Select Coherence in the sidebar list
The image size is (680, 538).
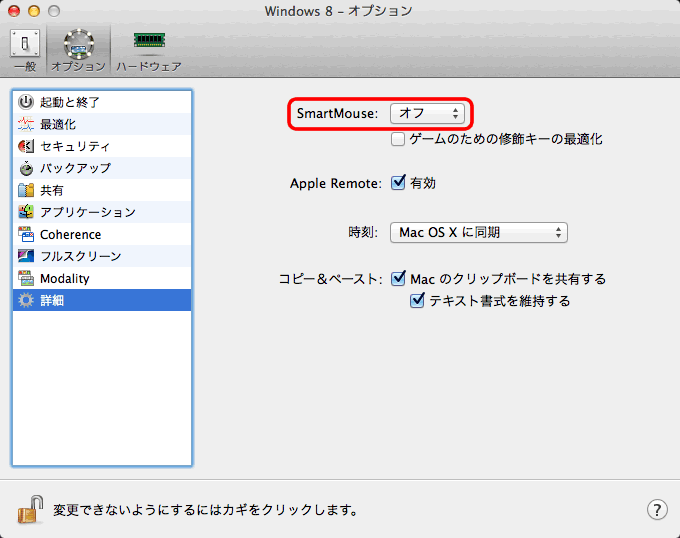tap(102, 234)
